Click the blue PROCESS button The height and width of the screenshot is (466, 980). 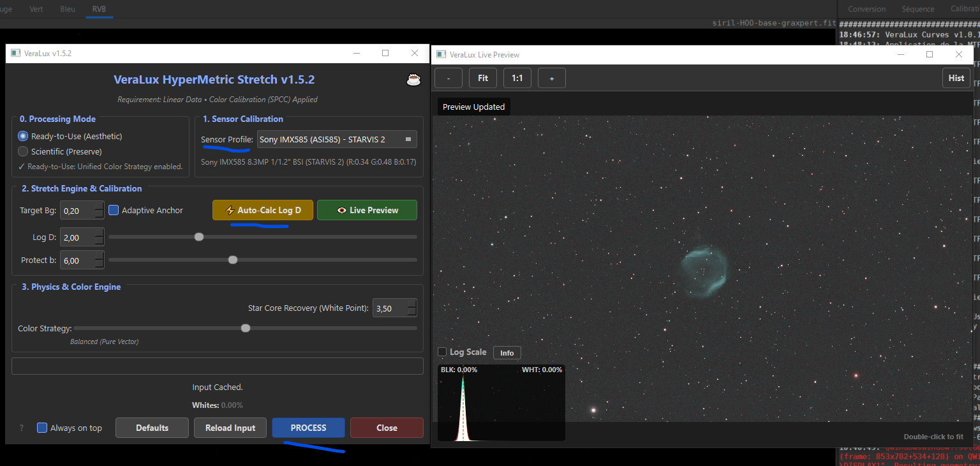coord(308,428)
